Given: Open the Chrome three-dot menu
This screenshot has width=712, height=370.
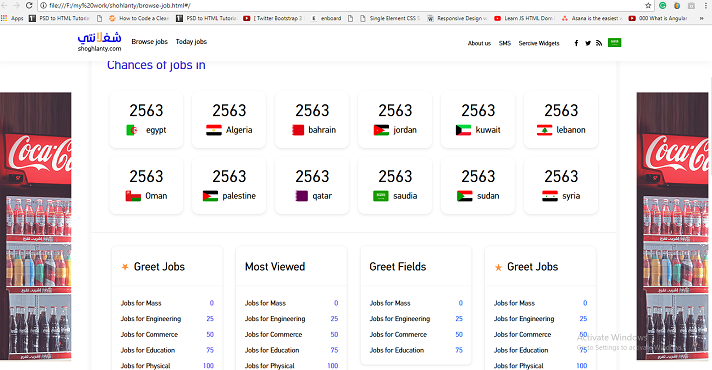Looking at the screenshot, I should (x=706, y=5).
